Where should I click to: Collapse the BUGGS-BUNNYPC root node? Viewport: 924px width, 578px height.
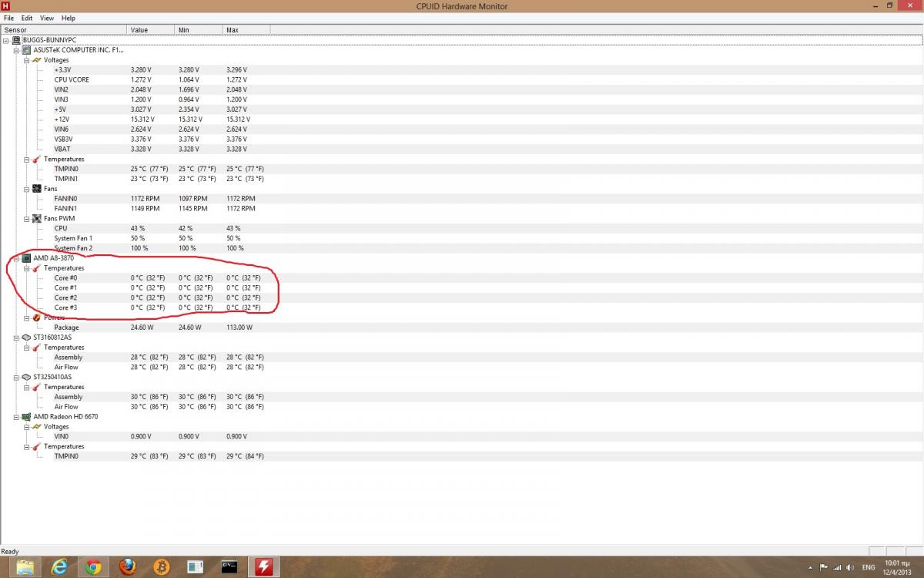click(x=7, y=40)
